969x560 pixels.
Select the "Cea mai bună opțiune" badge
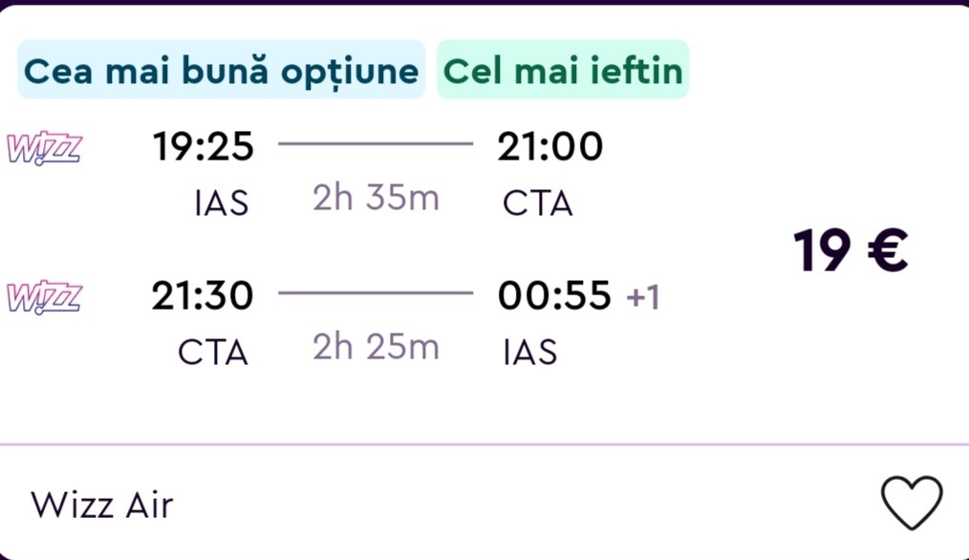point(221,71)
